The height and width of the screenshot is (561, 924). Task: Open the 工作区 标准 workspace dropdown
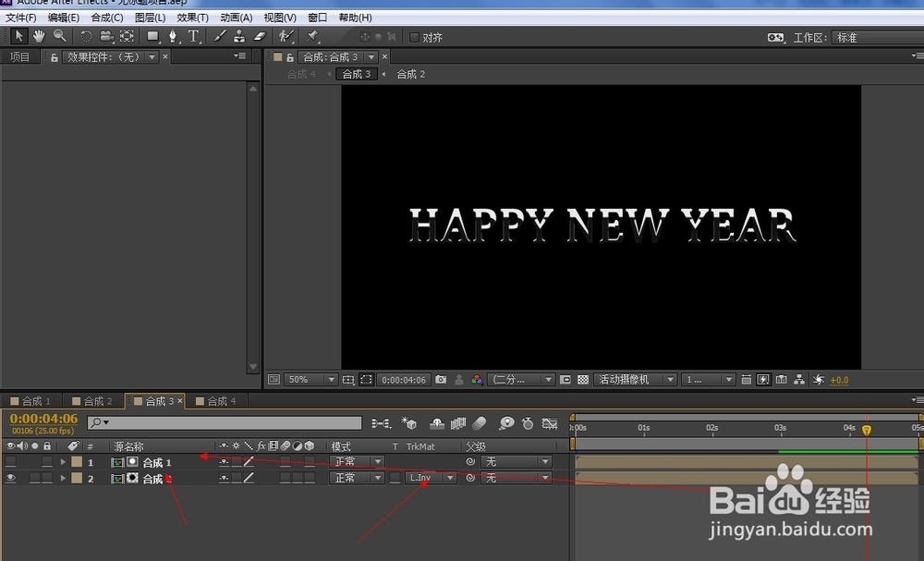878,38
